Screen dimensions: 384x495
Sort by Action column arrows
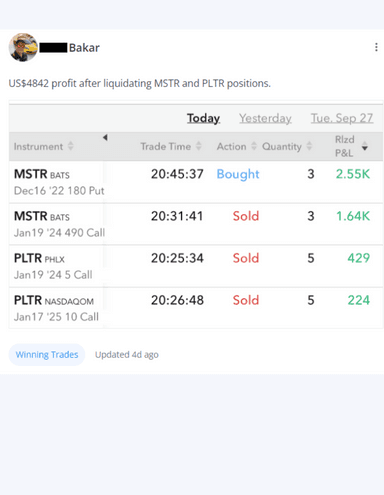click(x=254, y=146)
